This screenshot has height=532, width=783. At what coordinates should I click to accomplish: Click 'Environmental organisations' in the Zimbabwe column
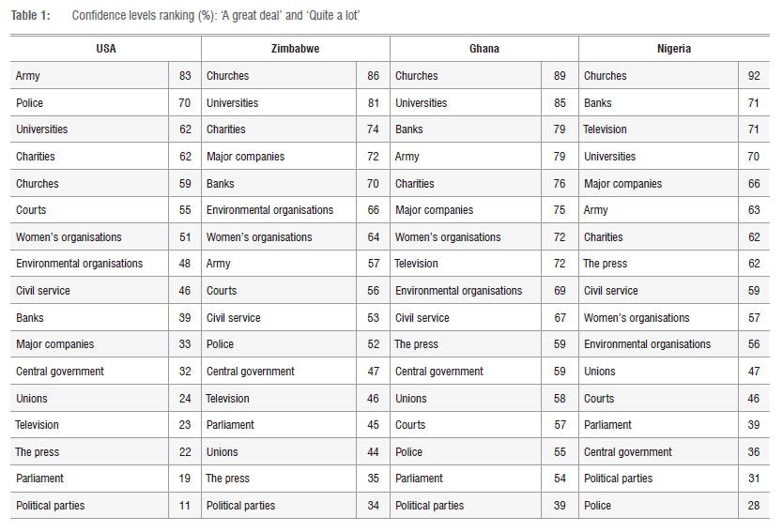269,210
